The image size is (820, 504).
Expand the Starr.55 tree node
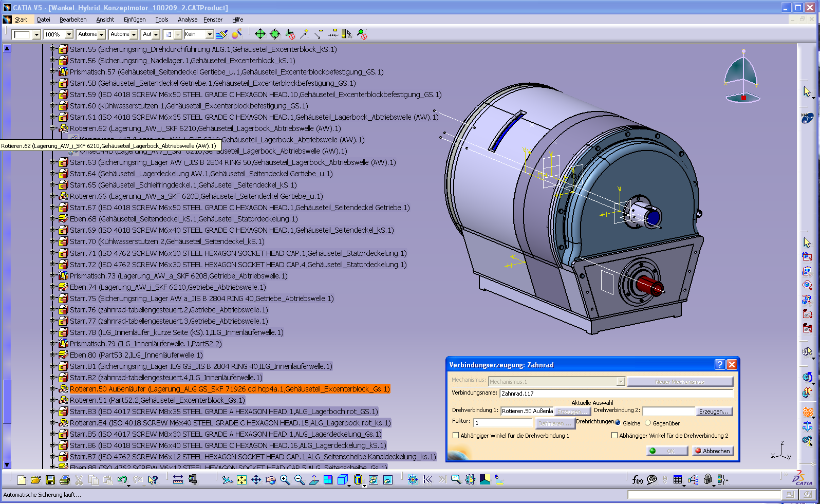tap(52, 49)
